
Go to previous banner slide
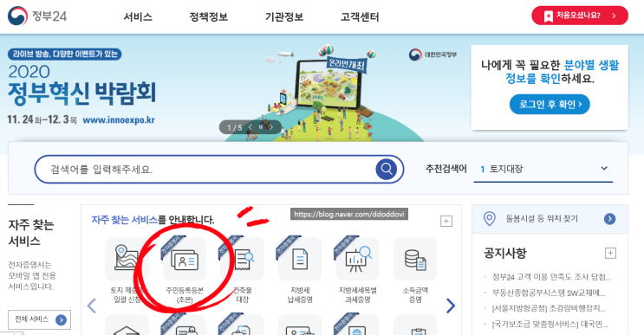click(x=250, y=127)
